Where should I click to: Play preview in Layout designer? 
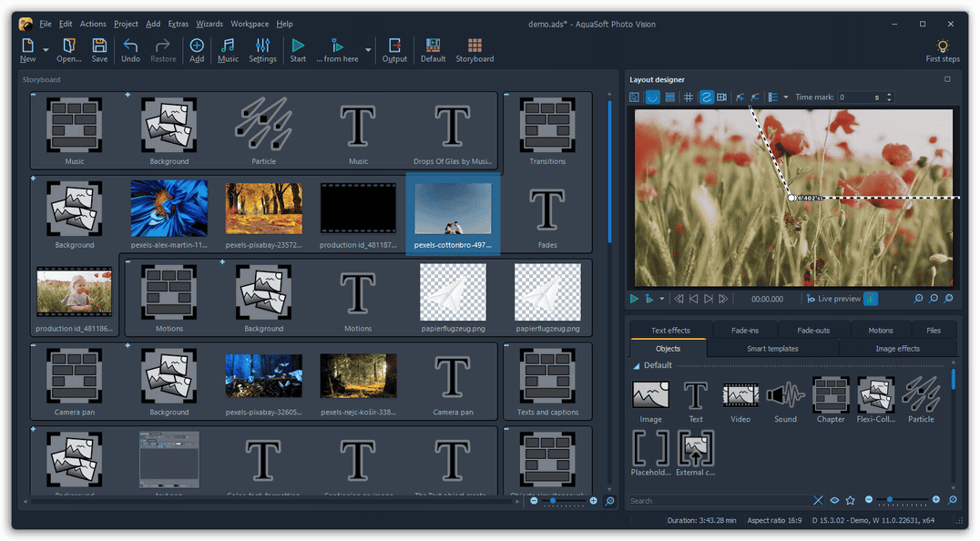pos(634,299)
